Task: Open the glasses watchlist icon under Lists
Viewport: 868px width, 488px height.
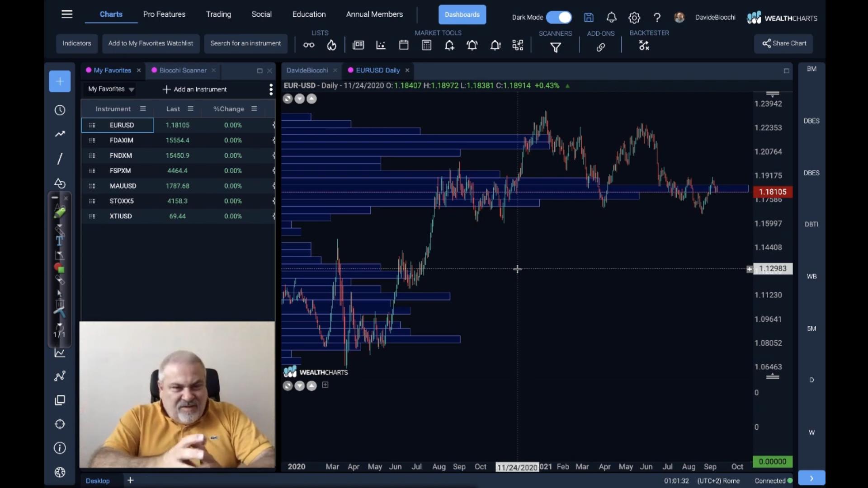Action: point(309,45)
